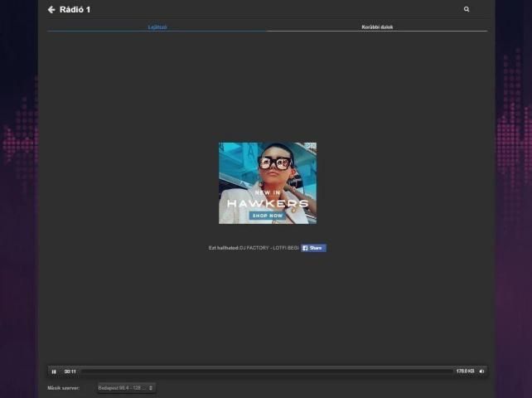Click the back arrow beside Rádió 1
This screenshot has width=532, height=398.
51,10
